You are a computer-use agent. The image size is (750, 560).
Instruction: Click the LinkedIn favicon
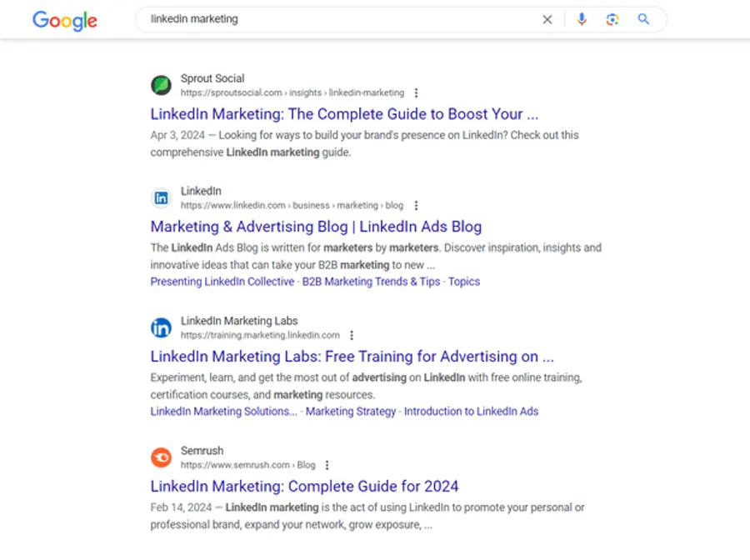[x=161, y=197]
